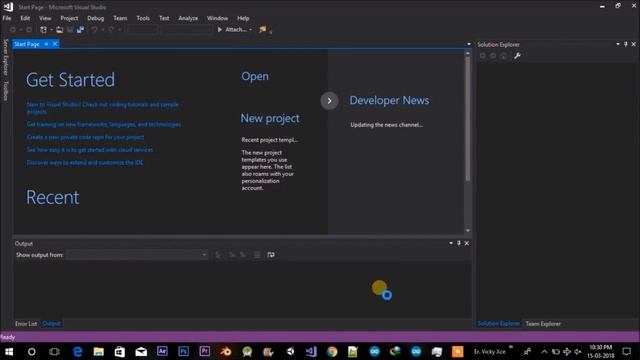Screen dimensions: 640x360
Task: Expand the Attach button dropdown arrow
Action: point(250,29)
